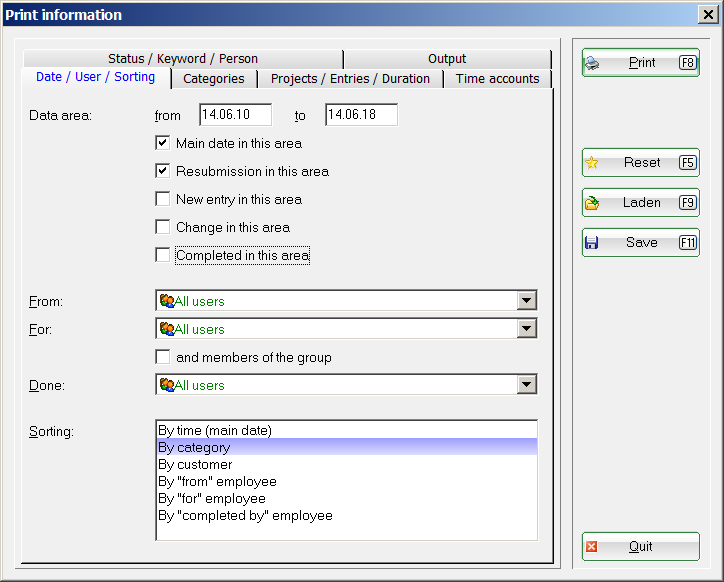Viewport: 724px width, 582px height.
Task: Click the red X icon on Quit
Action: coord(592,547)
